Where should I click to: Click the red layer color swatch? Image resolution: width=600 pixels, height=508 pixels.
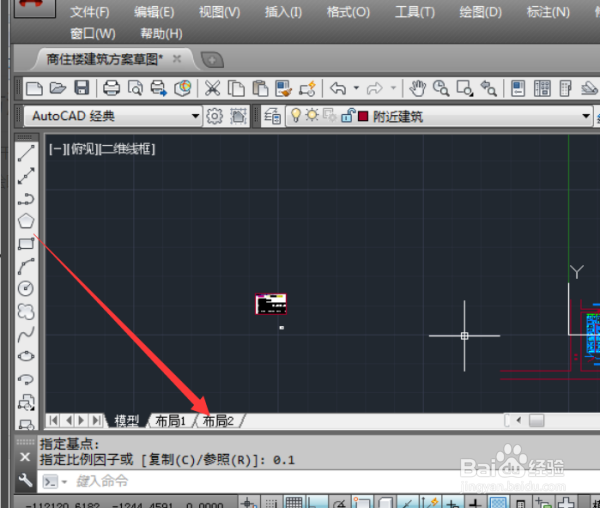363,116
